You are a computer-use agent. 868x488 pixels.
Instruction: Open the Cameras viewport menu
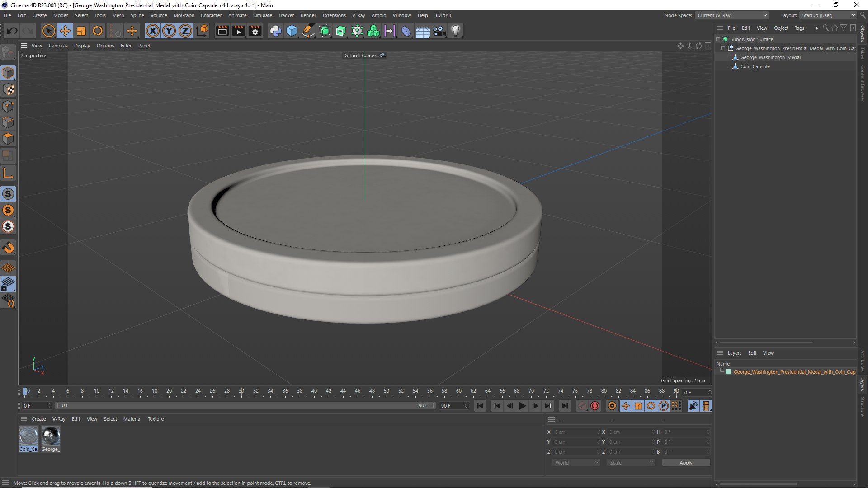tap(58, 46)
